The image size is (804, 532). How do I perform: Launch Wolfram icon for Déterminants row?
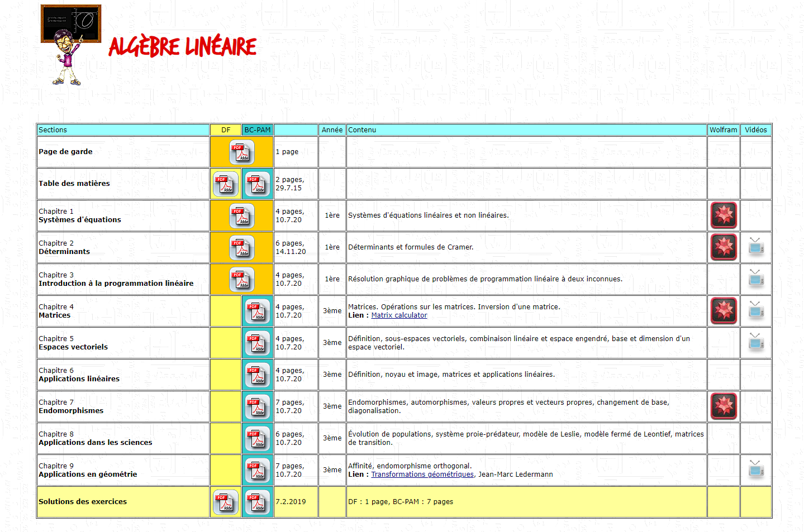tap(724, 247)
